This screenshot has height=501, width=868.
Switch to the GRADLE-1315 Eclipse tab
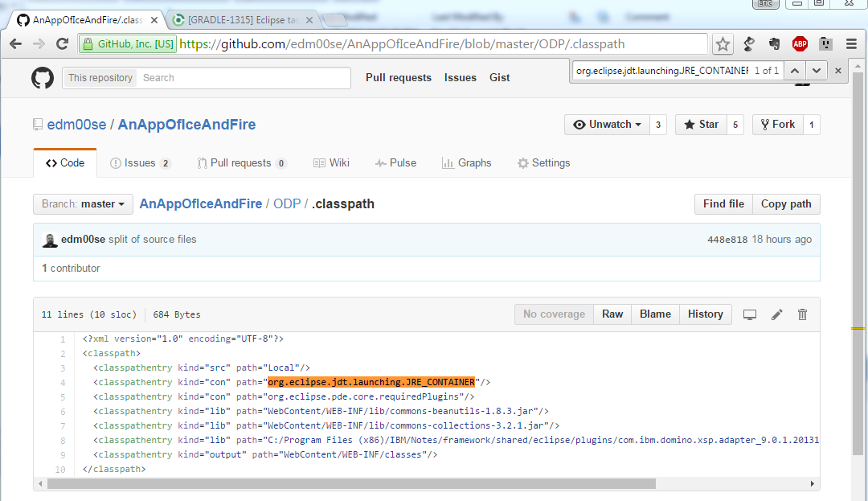pyautogui.click(x=243, y=20)
